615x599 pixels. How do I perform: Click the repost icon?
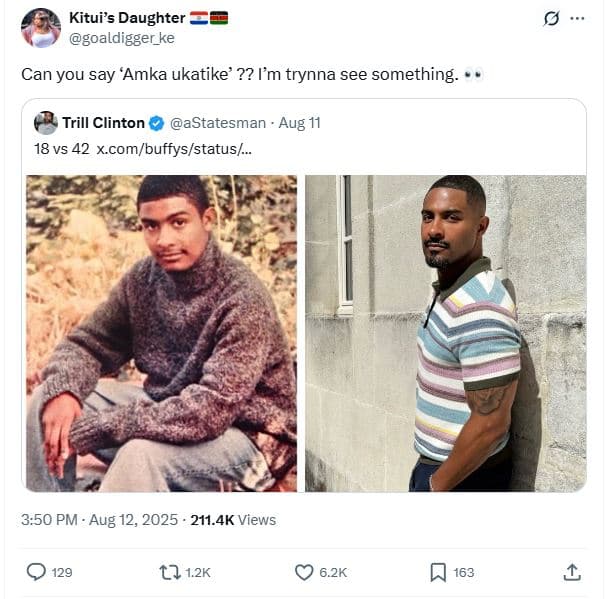[x=170, y=572]
